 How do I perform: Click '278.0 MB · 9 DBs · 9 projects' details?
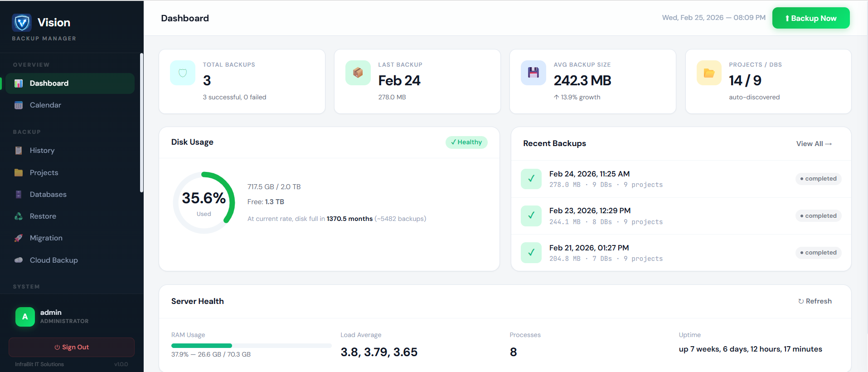coord(606,185)
